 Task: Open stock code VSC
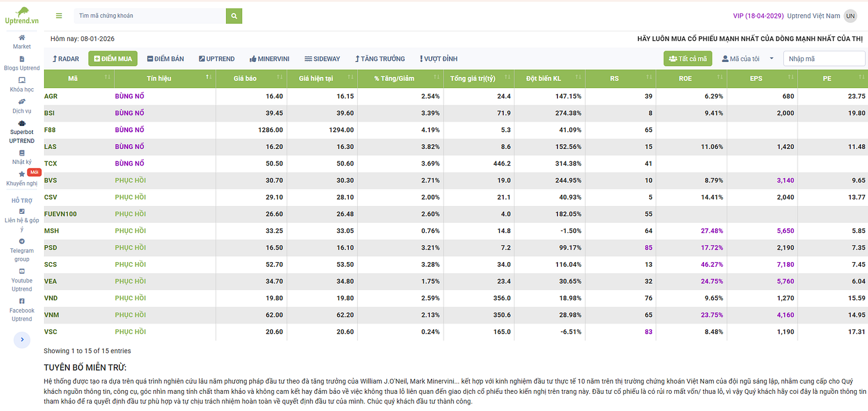[x=51, y=332]
